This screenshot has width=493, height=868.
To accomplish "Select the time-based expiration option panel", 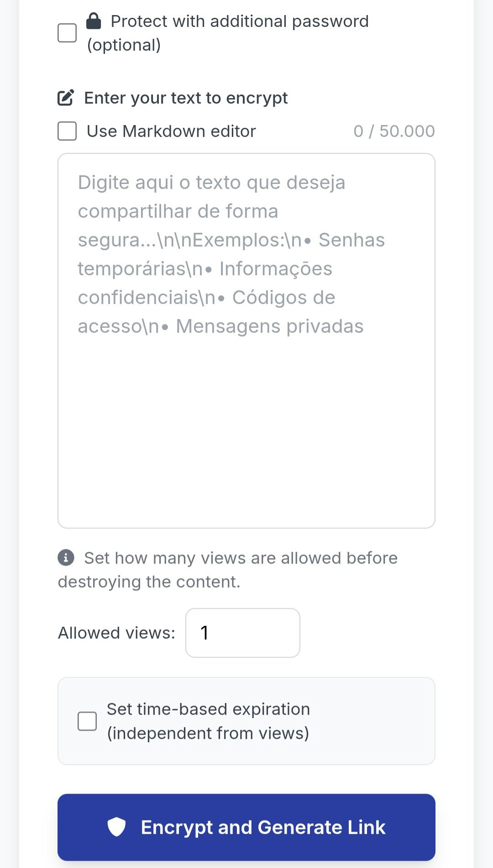I will coord(246,721).
